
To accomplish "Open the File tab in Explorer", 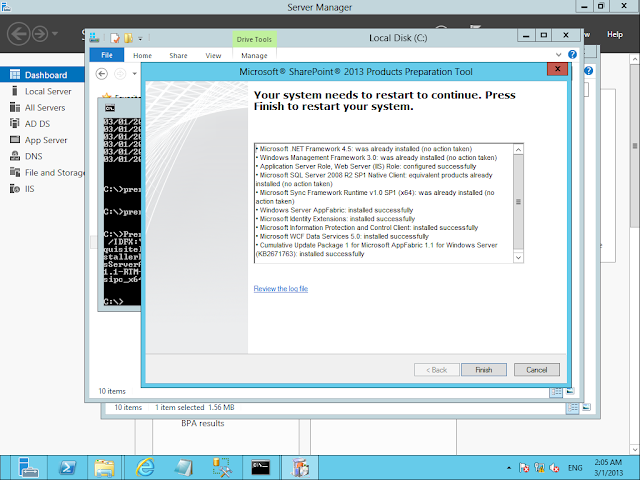I will click(x=107, y=55).
